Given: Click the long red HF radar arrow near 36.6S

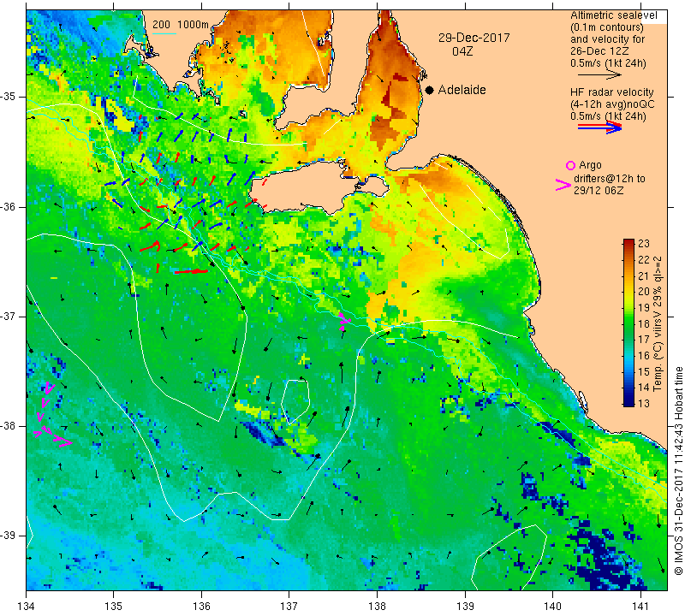Looking at the screenshot, I should click(x=191, y=271).
